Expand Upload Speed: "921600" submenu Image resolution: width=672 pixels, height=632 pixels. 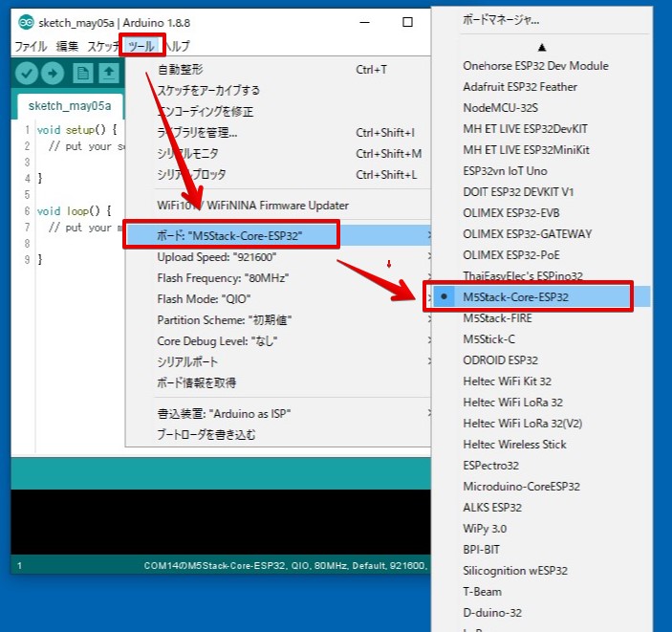(x=278, y=257)
